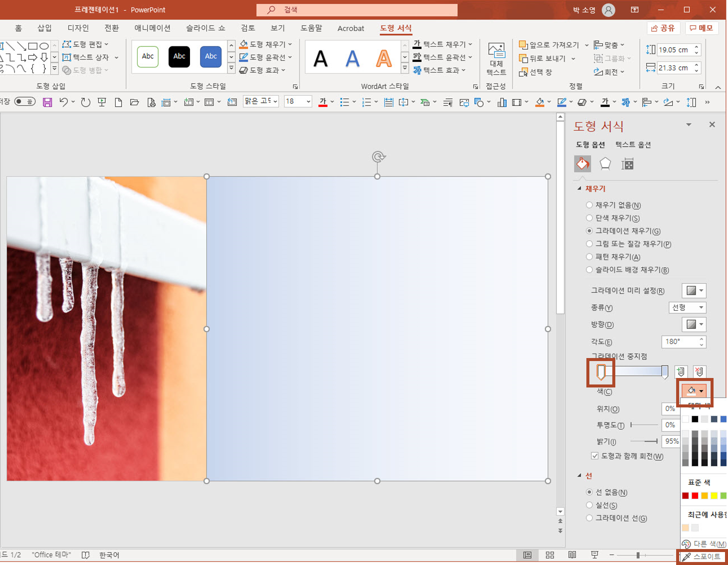Open the font size 18 dropdown
728x565 pixels.
(x=308, y=102)
